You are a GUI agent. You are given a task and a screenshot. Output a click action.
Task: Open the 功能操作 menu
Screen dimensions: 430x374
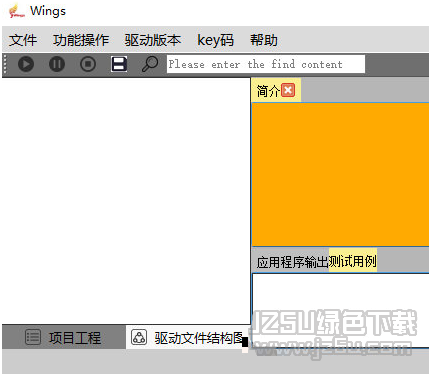point(81,40)
